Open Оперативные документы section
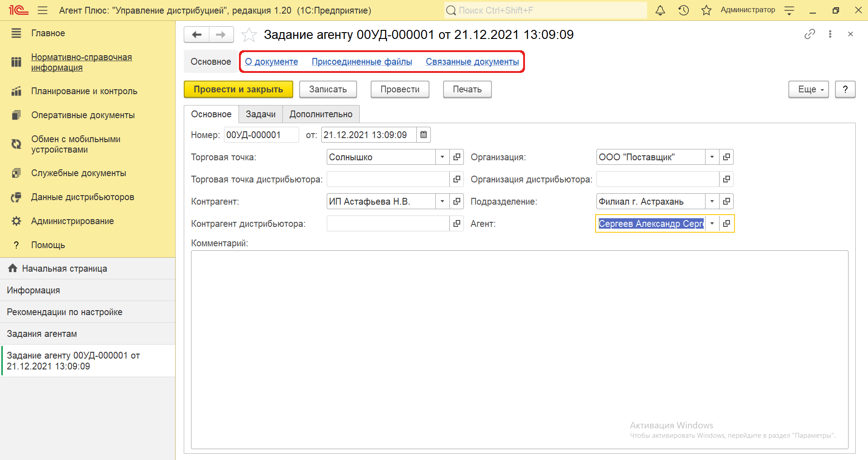Image resolution: width=868 pixels, height=460 pixels. coord(83,115)
